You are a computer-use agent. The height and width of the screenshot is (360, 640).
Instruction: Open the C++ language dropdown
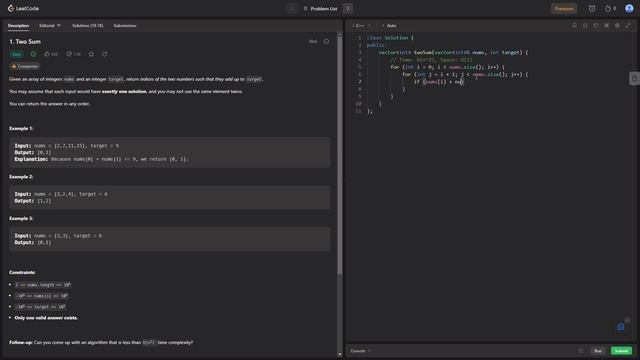point(362,25)
